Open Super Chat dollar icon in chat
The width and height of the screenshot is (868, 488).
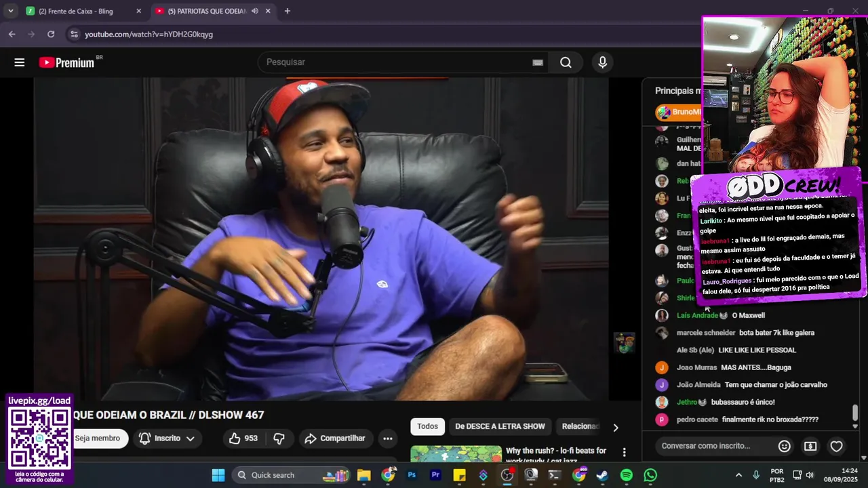[x=810, y=446]
